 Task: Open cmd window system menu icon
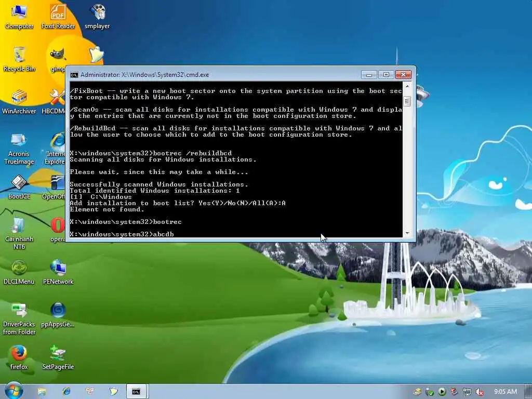click(x=74, y=75)
